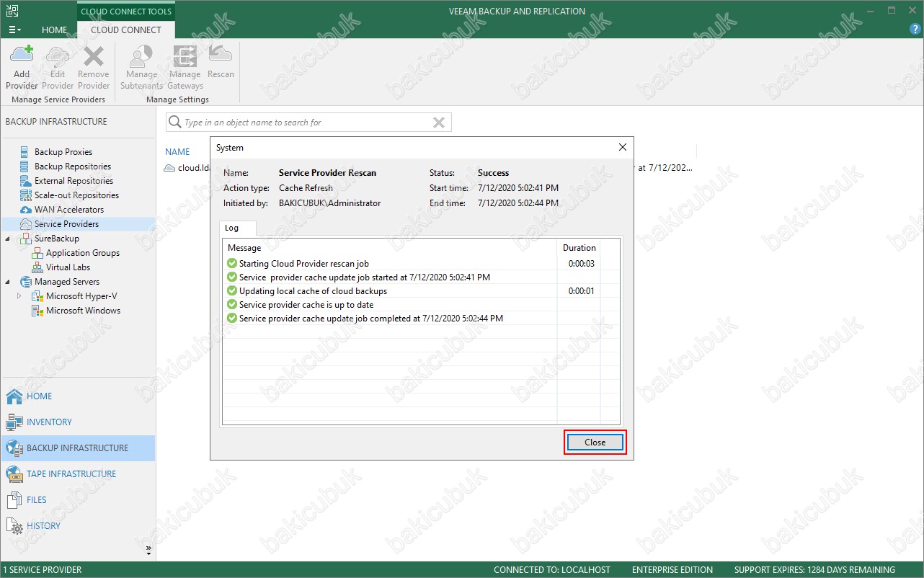The image size is (924, 578).
Task: Select 'Updating local cache of cloud backups' entry
Action: tap(313, 291)
